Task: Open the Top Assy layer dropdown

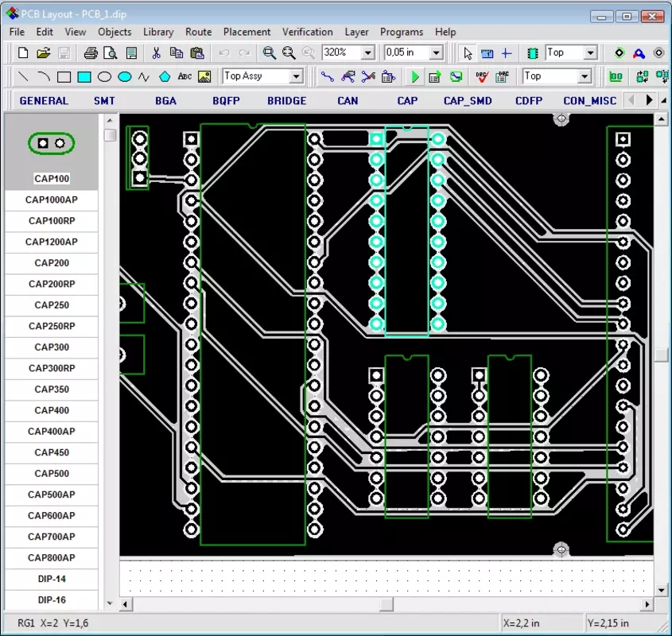Action: click(296, 76)
